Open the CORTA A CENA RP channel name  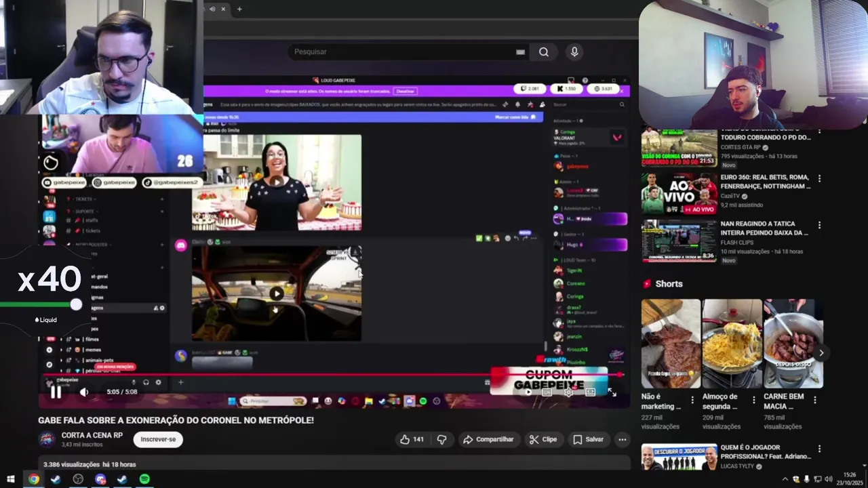92,435
